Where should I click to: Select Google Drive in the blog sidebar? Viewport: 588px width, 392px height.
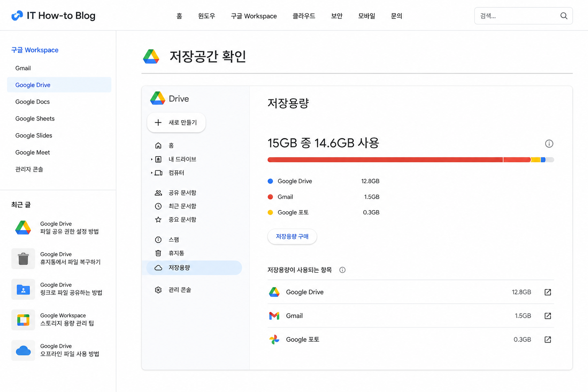(59, 85)
